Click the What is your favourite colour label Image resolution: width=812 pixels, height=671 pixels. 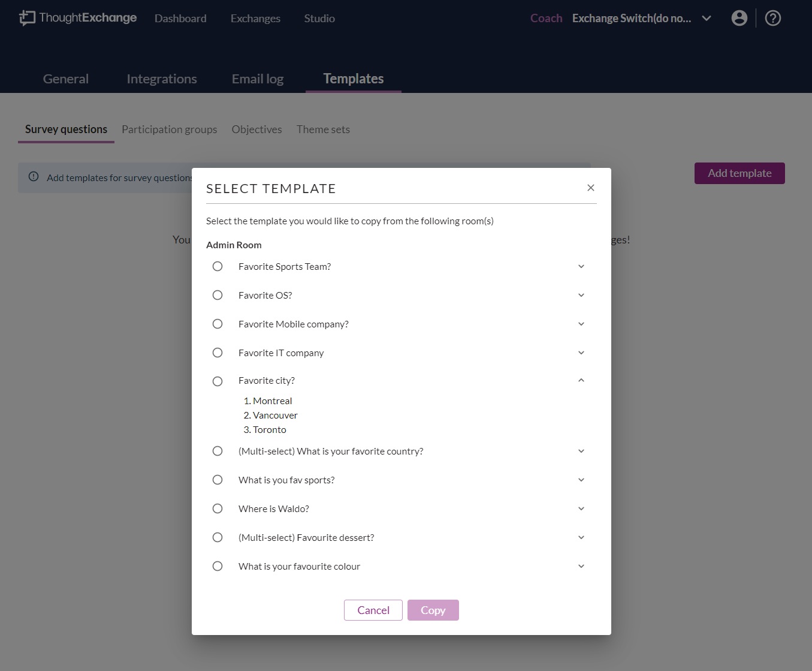pos(300,567)
